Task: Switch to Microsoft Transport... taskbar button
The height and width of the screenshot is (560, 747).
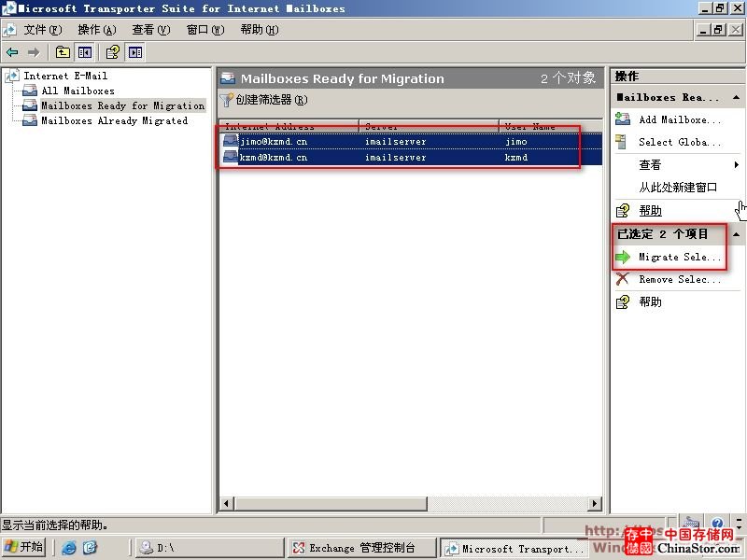Action: tap(514, 549)
